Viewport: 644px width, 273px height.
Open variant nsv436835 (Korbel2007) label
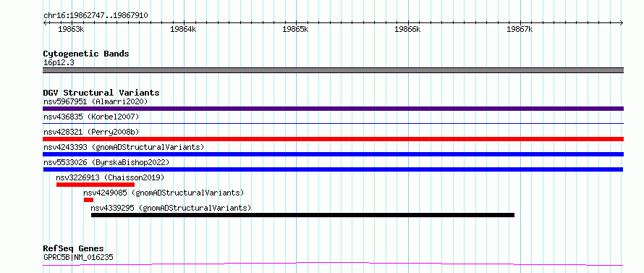coord(91,117)
